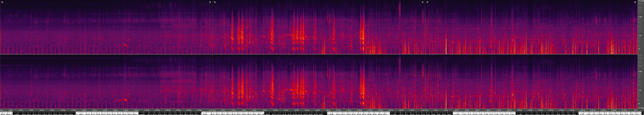
Task: Click the fade-out handle of the second clip
Action: pyautogui.click(x=423, y=2)
